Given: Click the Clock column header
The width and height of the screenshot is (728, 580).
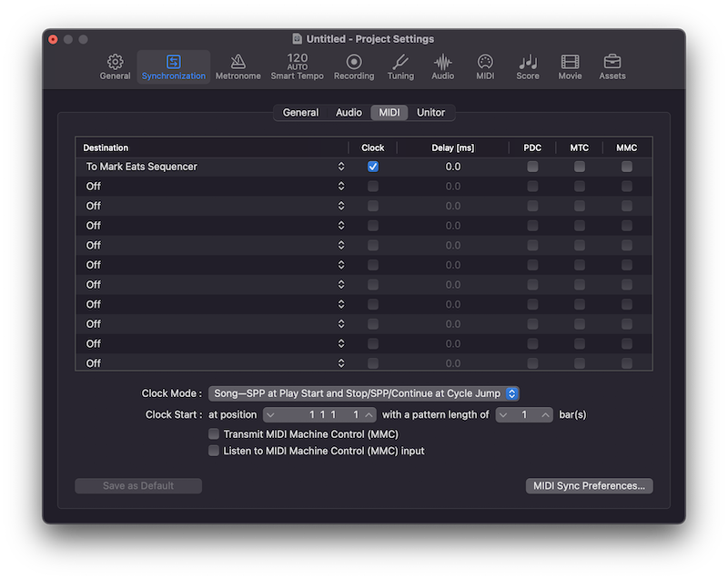Looking at the screenshot, I should [372, 148].
